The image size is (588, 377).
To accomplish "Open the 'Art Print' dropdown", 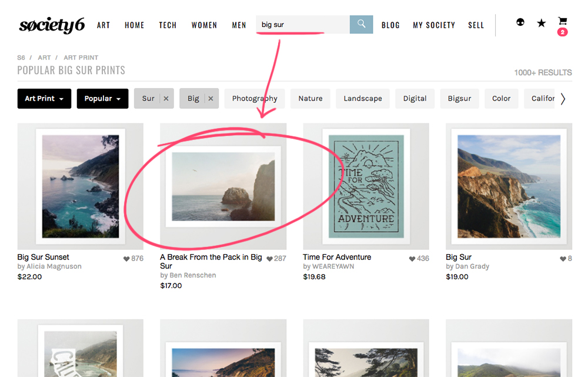I will 44,98.
